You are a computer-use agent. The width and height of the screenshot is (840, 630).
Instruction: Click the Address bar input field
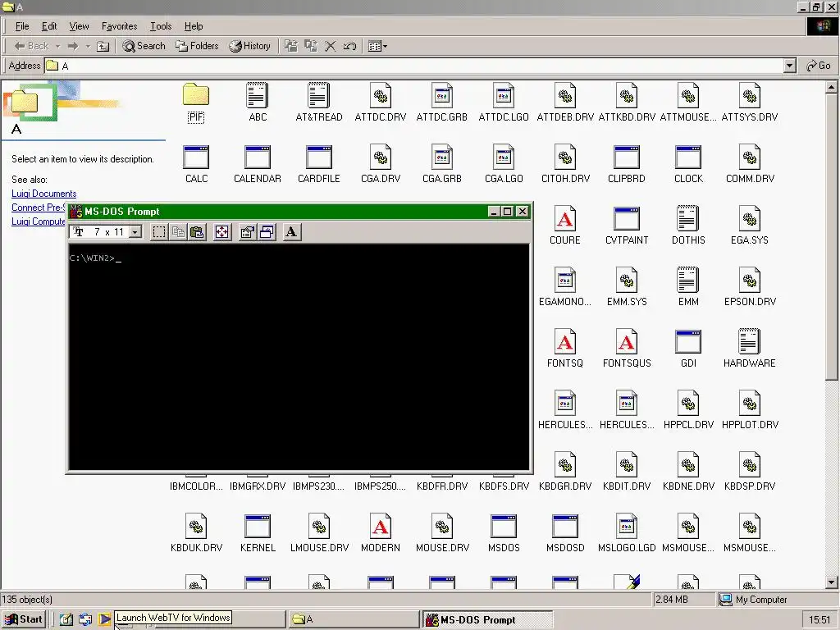pyautogui.click(x=415, y=66)
